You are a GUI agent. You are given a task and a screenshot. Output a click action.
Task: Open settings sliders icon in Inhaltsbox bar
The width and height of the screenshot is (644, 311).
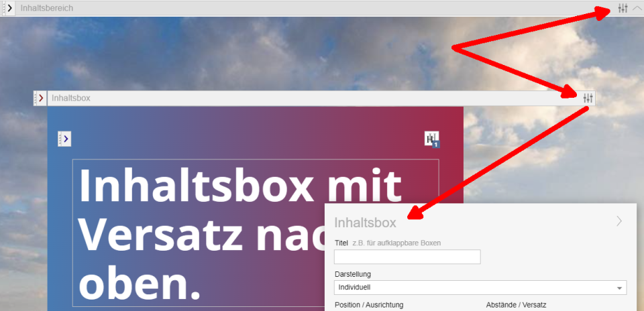[588, 98]
